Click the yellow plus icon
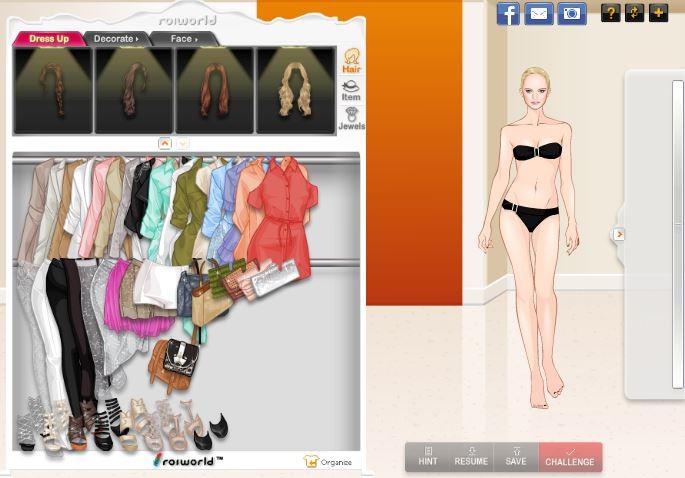685x478 pixels. pos(658,13)
